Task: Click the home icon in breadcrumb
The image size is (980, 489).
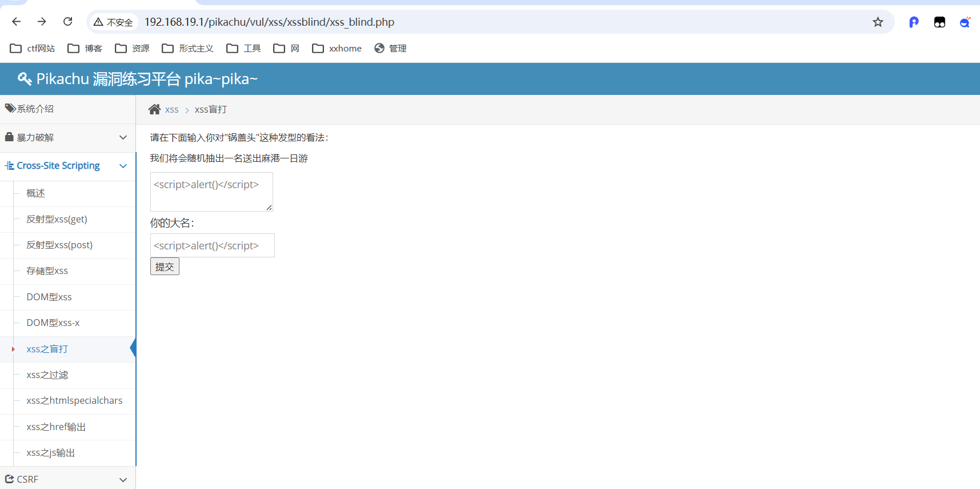Action: tap(154, 109)
